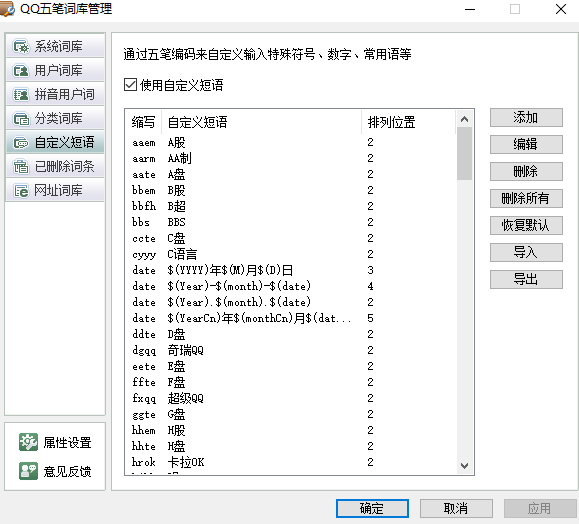Screen dimensions: 579x524
Task: Select the row 'hhem H股'
Action: [290, 430]
